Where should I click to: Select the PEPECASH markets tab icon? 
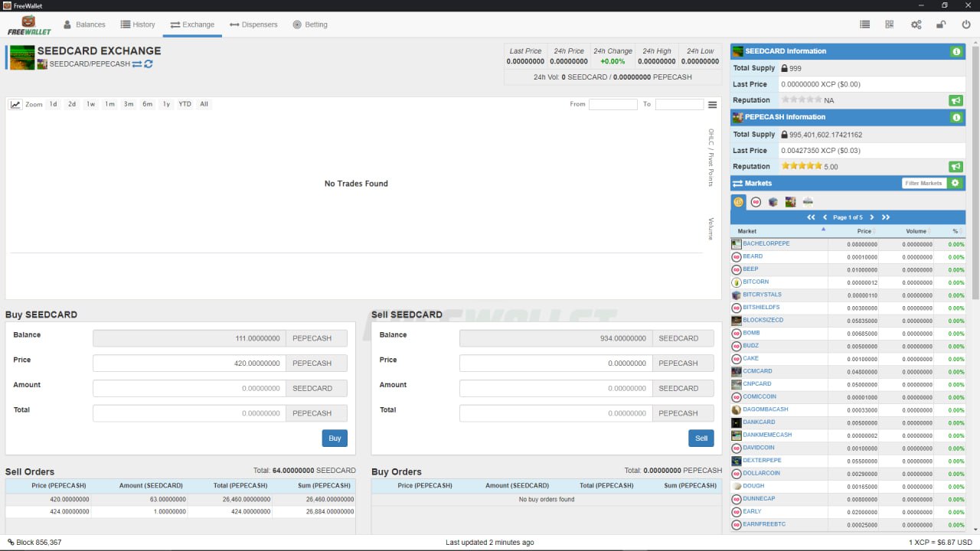click(x=790, y=202)
